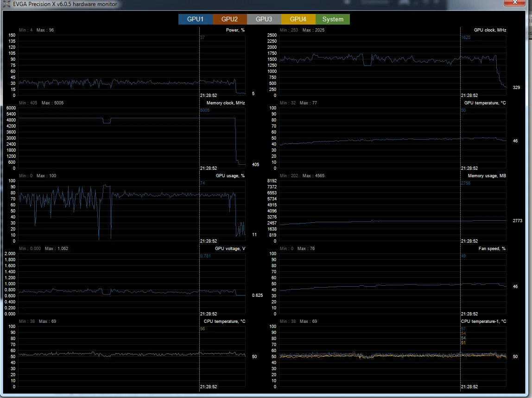The image size is (532, 398).
Task: Click the CPU temperature °C graph
Action: 132,357
